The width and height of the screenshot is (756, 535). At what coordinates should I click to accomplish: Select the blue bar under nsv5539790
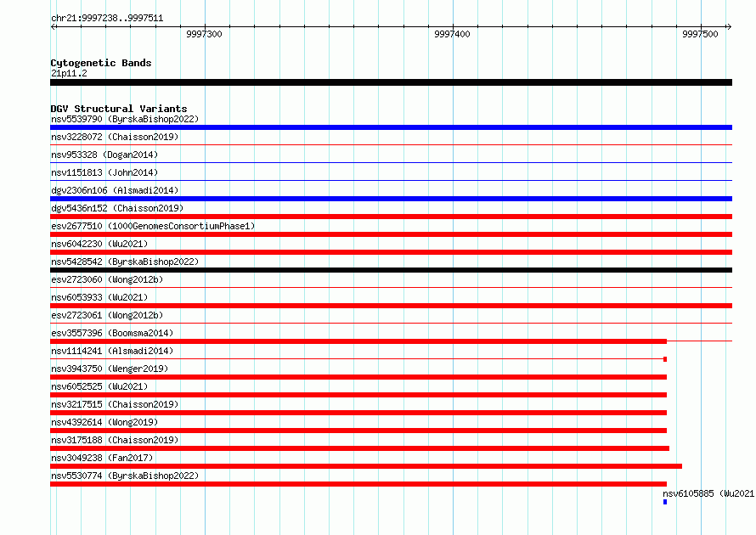tap(391, 127)
